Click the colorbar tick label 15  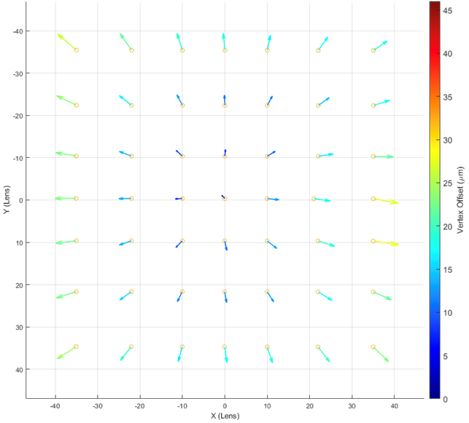point(448,270)
